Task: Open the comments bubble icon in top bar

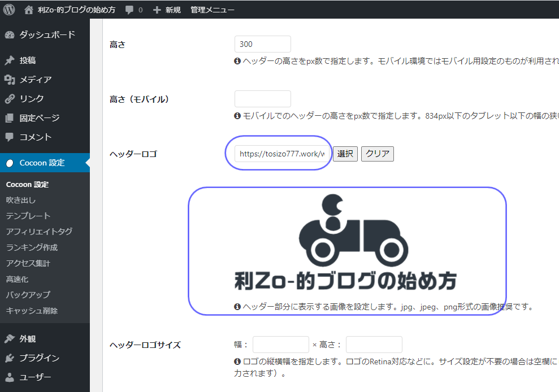Action: (130, 10)
